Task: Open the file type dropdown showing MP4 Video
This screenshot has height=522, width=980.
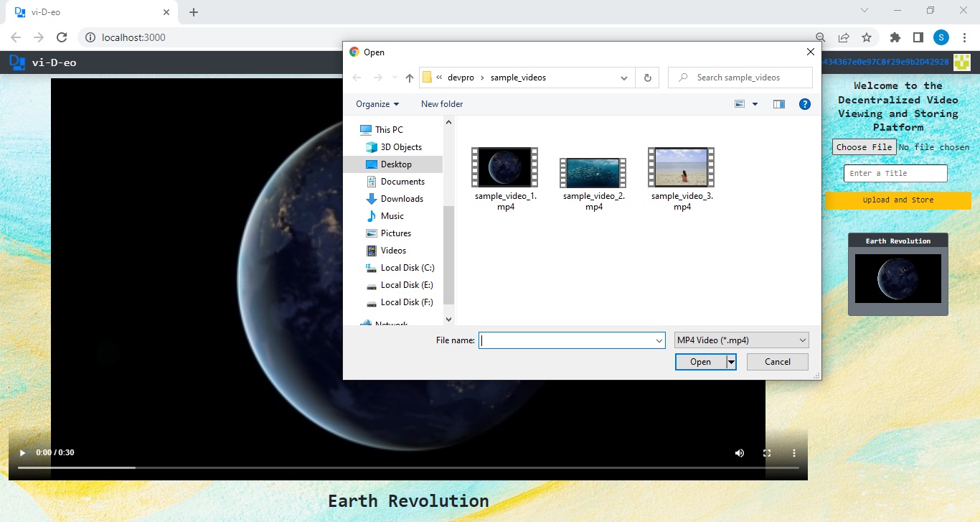Action: pyautogui.click(x=740, y=340)
